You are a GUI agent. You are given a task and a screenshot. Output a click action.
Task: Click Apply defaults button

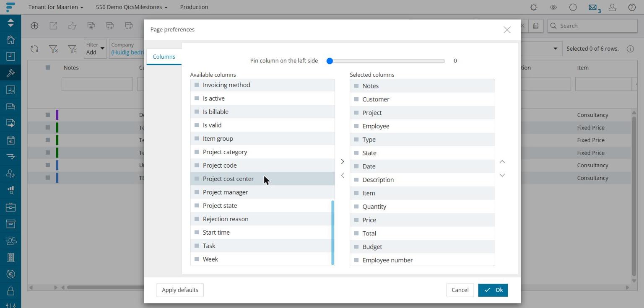point(180,290)
